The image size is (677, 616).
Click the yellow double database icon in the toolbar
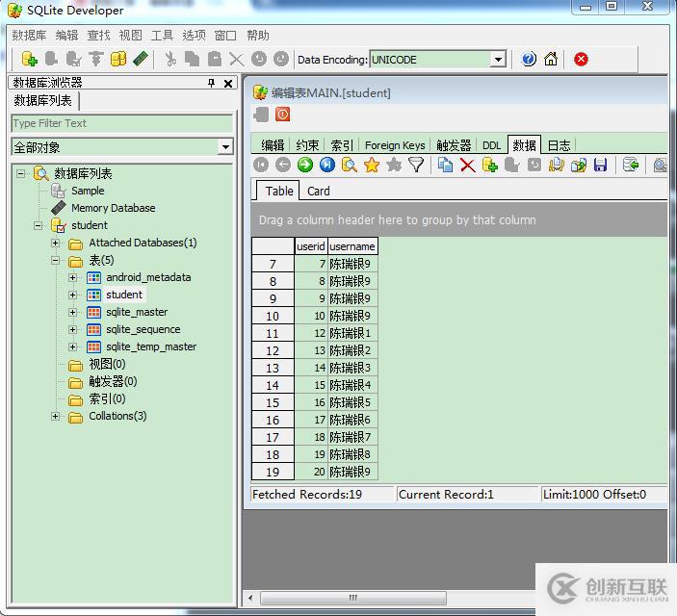tap(118, 59)
